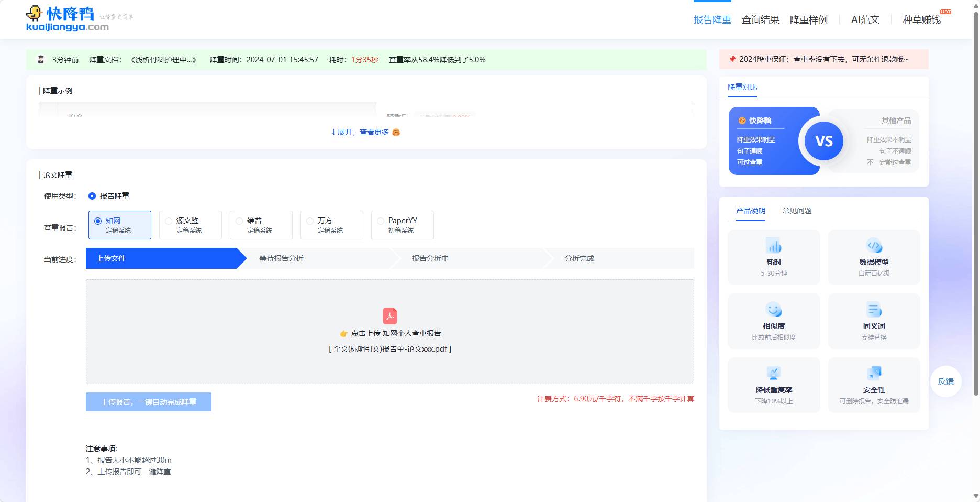Click the red PDF upload icon
Image resolution: width=980 pixels, height=502 pixels.
389,315
